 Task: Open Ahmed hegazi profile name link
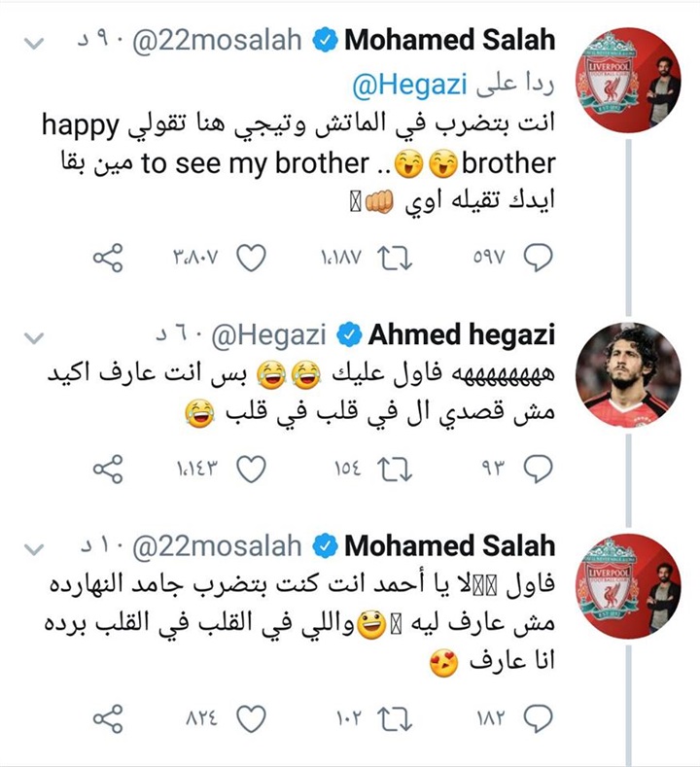pos(461,335)
